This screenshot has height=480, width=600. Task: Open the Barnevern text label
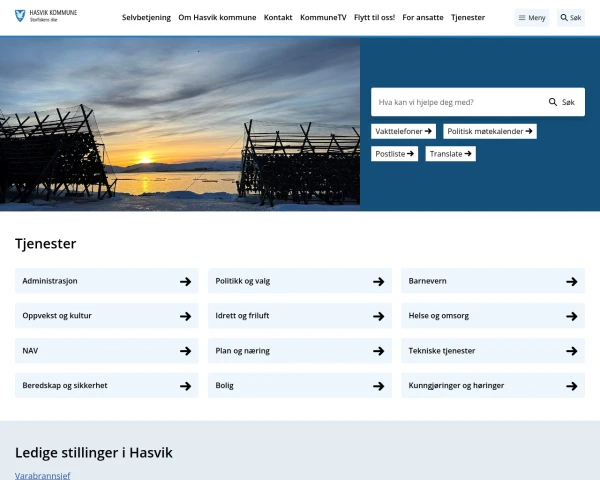(427, 281)
